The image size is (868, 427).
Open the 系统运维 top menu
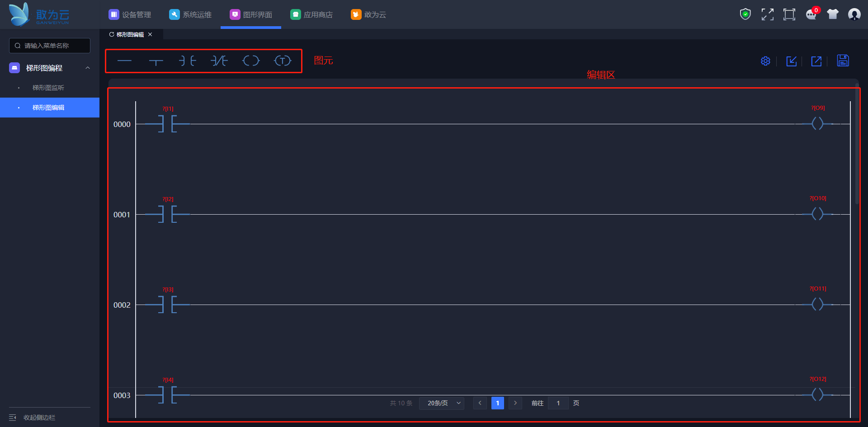coord(190,14)
